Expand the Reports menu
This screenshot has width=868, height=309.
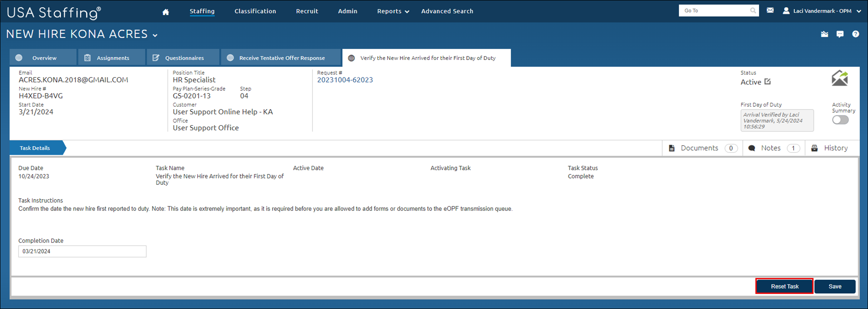pyautogui.click(x=393, y=11)
